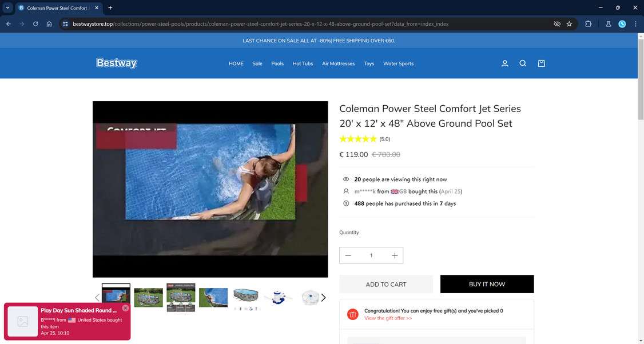The height and width of the screenshot is (344, 644).
Task: Decrease quantity with the minus button
Action: tap(348, 255)
